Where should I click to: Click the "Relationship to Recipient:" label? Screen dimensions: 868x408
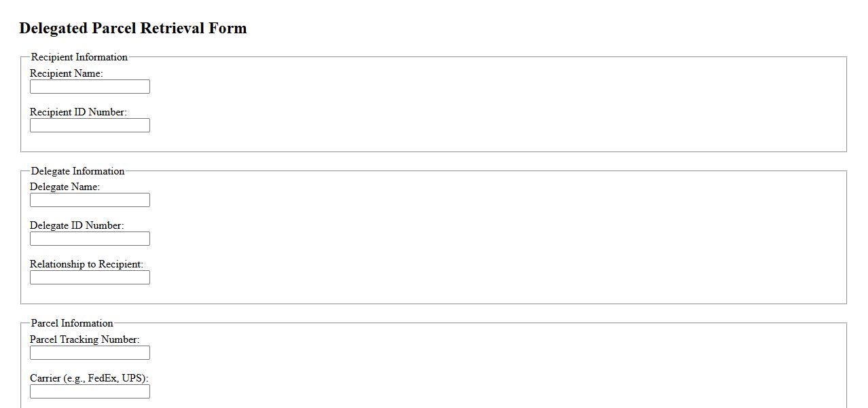(86, 264)
